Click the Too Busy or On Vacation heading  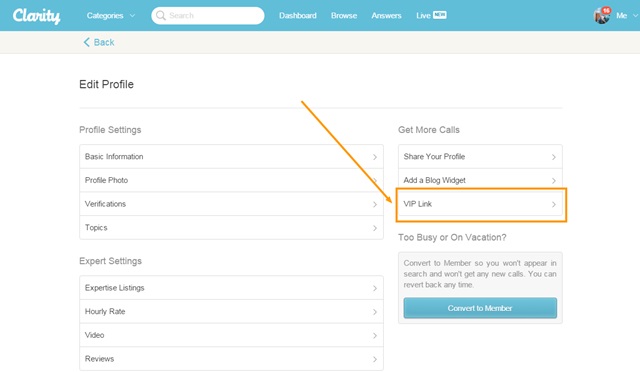(452, 237)
